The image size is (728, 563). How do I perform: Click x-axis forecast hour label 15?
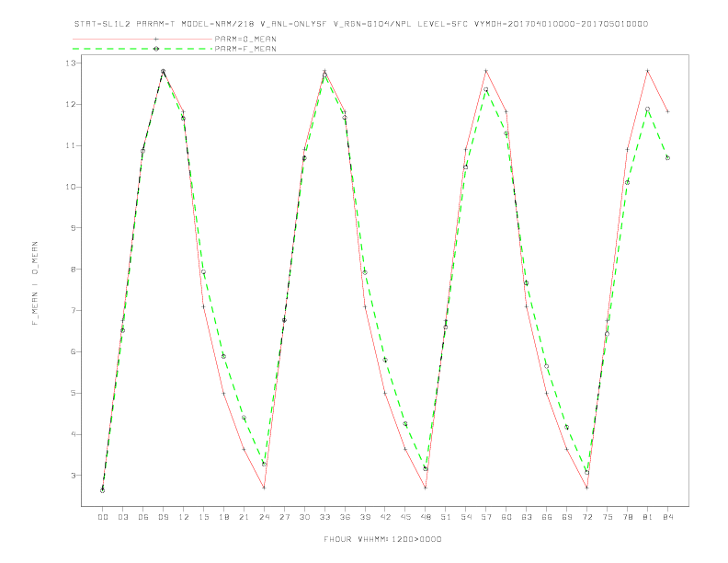tap(203, 517)
